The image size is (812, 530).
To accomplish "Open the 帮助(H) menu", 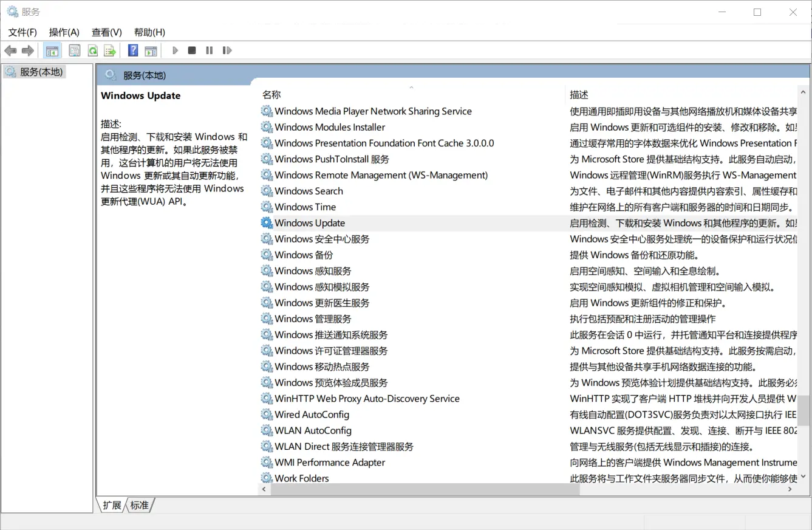I will [149, 32].
